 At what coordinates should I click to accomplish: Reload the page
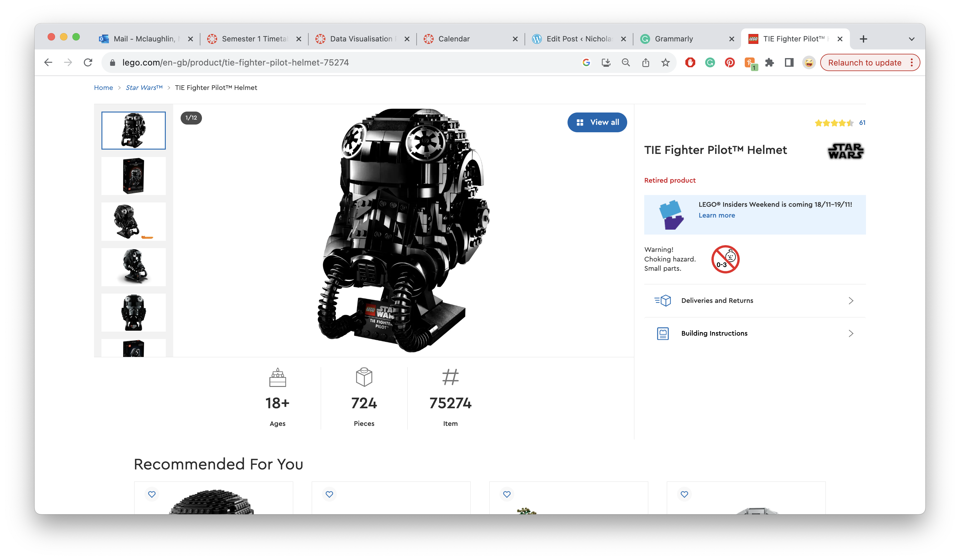[x=88, y=62]
